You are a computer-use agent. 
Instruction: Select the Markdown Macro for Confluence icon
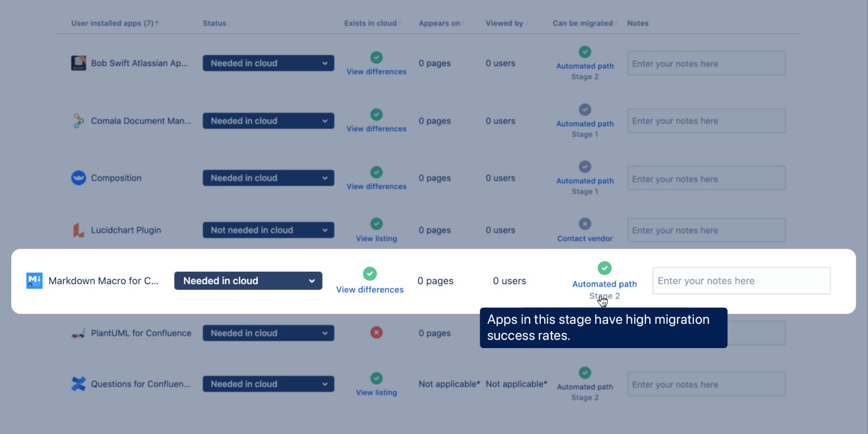coord(34,280)
